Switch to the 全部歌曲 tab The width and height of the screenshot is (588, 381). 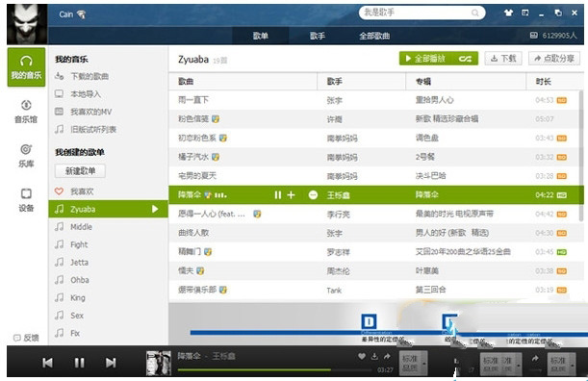[x=374, y=36]
